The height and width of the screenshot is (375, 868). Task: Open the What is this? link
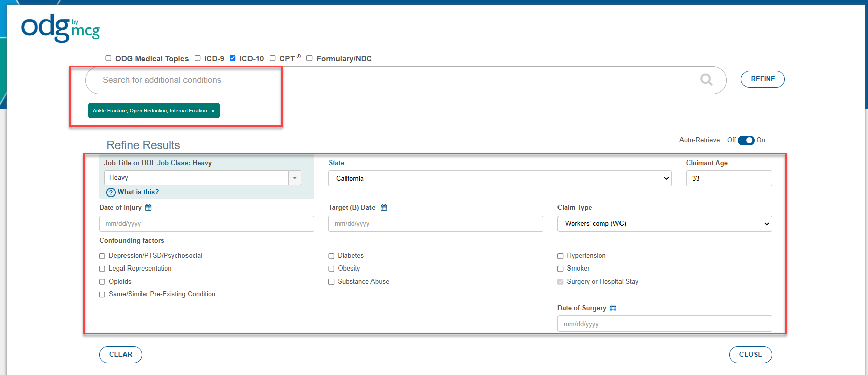point(138,192)
